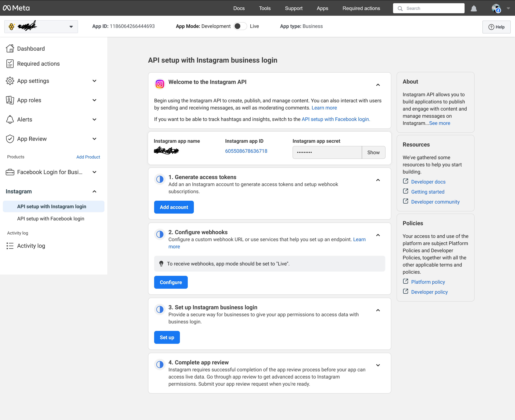
Task: Open Support in top navigation
Action: click(294, 8)
